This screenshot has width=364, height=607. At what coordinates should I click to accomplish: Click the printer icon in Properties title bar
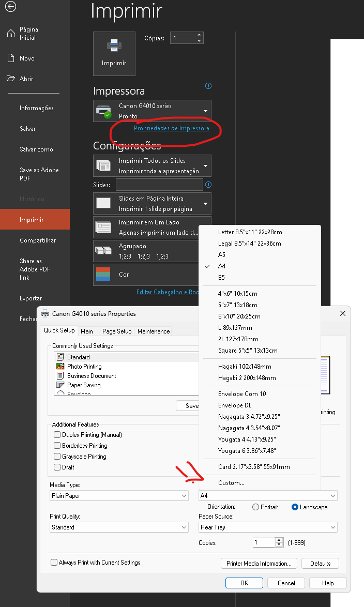coord(45,313)
